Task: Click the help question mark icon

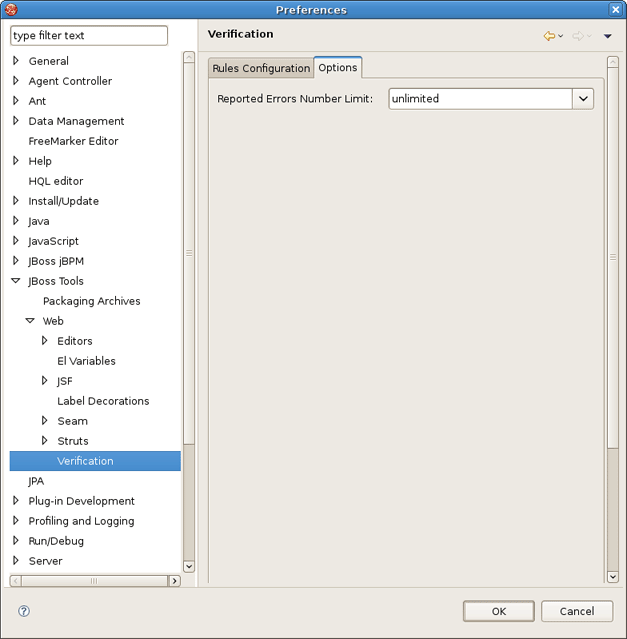Action: point(24,611)
